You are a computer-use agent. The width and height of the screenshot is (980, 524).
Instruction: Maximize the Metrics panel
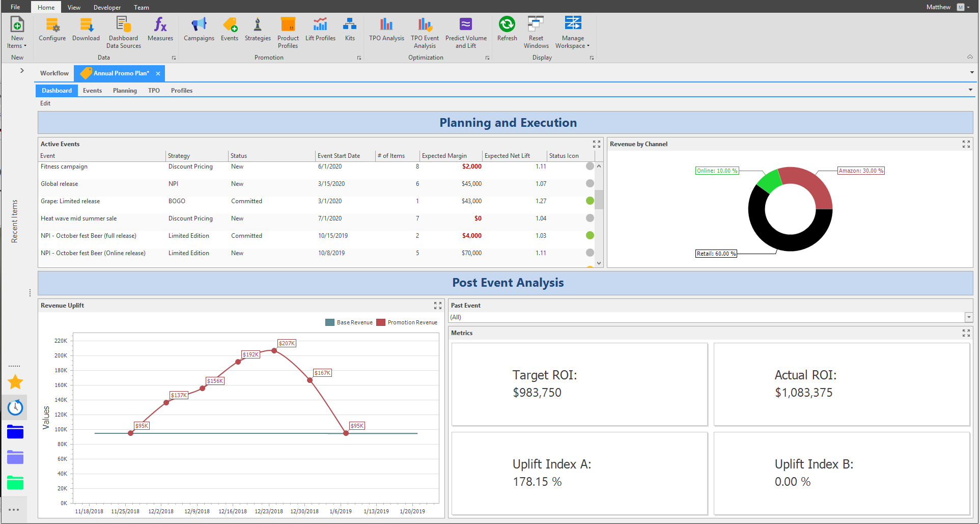pos(966,333)
